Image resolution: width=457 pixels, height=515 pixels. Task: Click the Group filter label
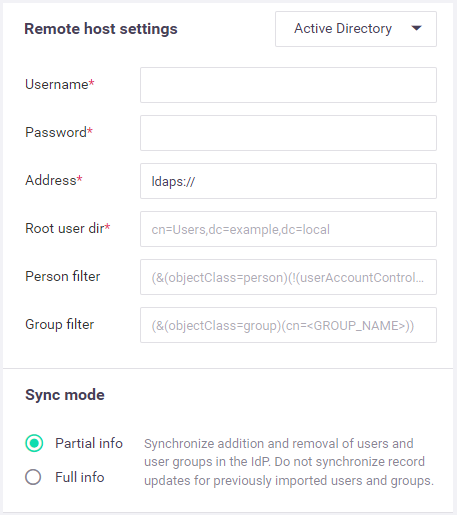(60, 324)
